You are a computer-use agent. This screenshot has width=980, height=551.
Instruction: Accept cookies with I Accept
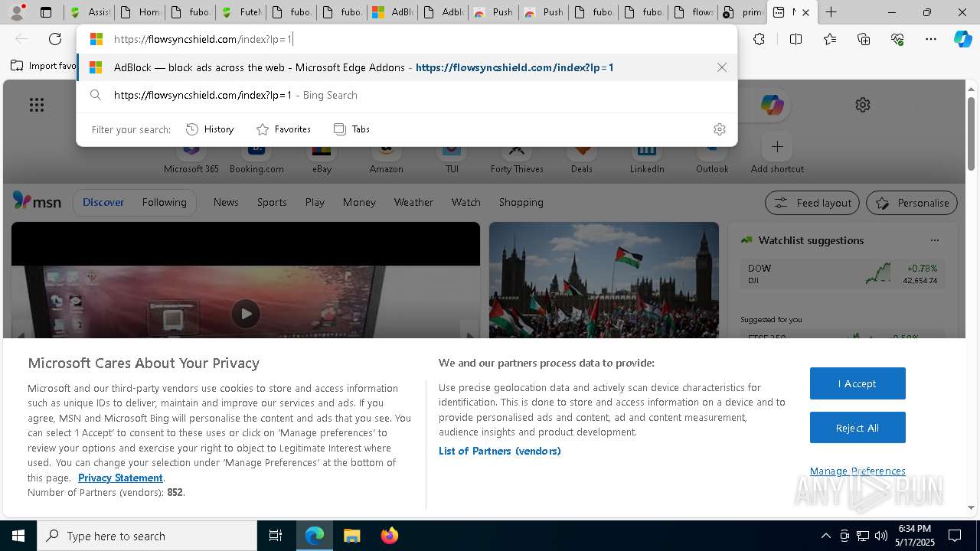(x=857, y=383)
